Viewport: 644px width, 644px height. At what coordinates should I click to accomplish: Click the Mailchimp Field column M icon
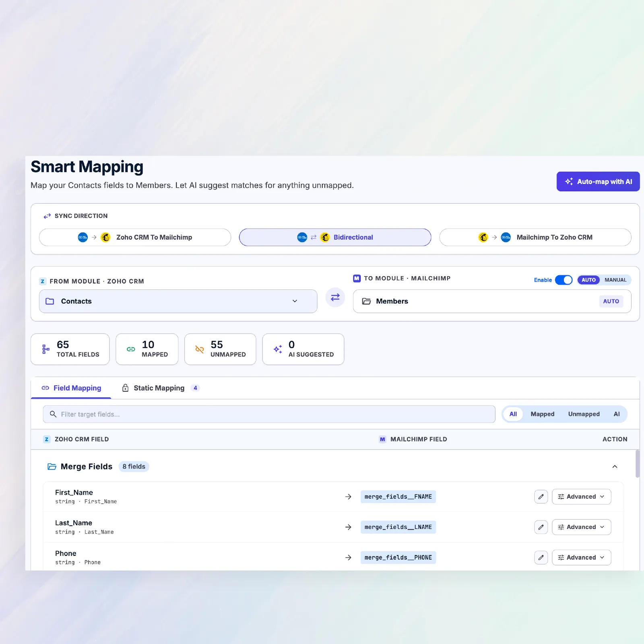coord(382,439)
